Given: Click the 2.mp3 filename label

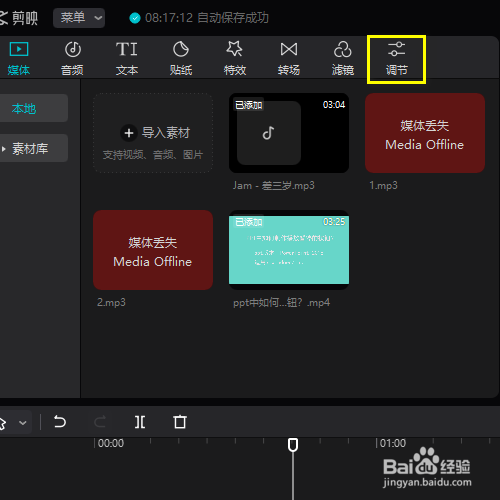Looking at the screenshot, I should tap(111, 302).
